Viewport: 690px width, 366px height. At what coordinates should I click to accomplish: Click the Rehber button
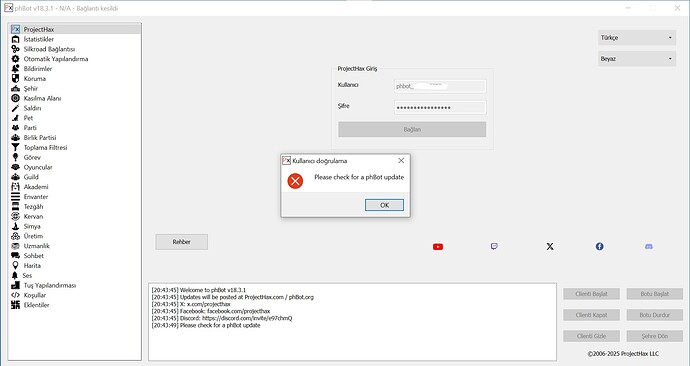click(181, 242)
